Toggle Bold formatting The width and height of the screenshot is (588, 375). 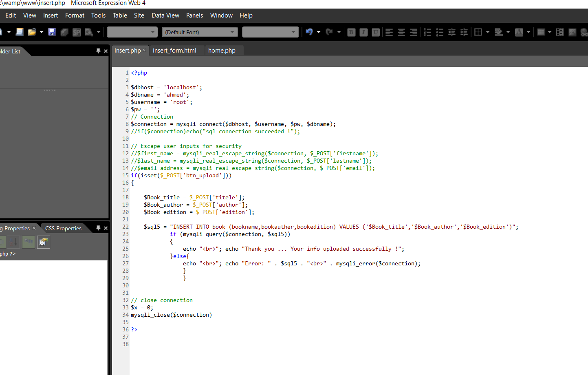[x=351, y=32]
